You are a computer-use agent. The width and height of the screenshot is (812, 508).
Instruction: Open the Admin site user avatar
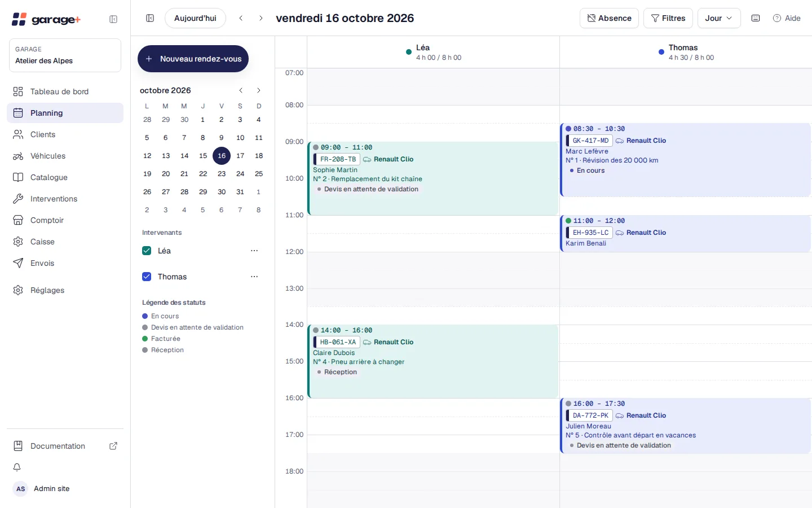tap(21, 489)
